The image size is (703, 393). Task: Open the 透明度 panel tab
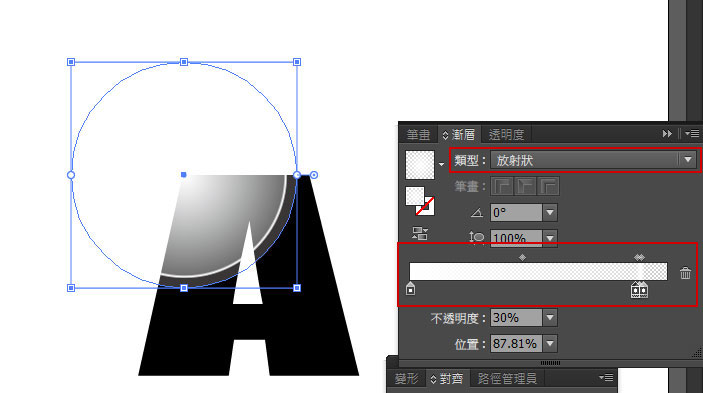point(506,134)
